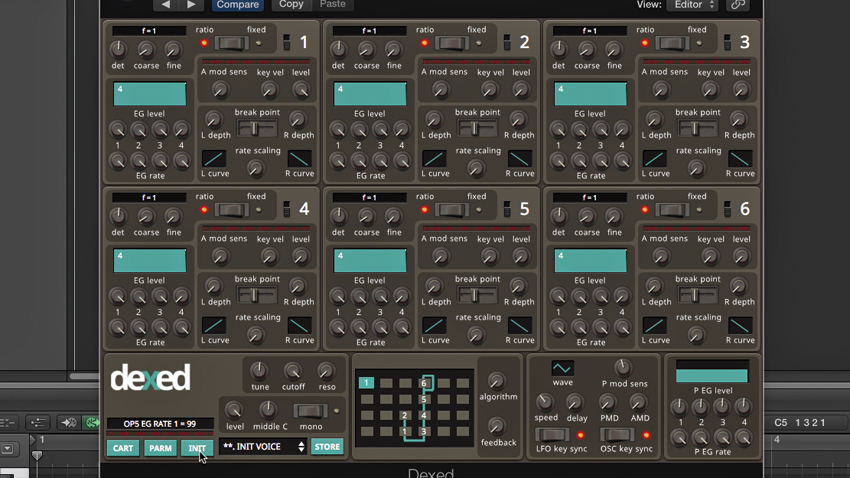This screenshot has width=850, height=478.
Task: Open the INIT VOICE preset dropdown
Action: pos(263,447)
